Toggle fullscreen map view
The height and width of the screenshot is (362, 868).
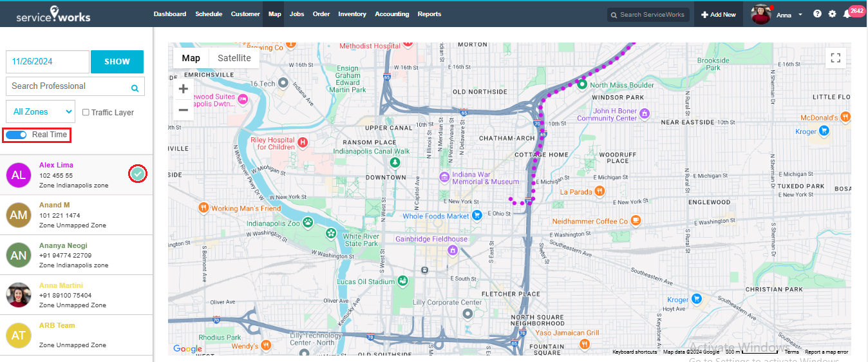(x=836, y=58)
